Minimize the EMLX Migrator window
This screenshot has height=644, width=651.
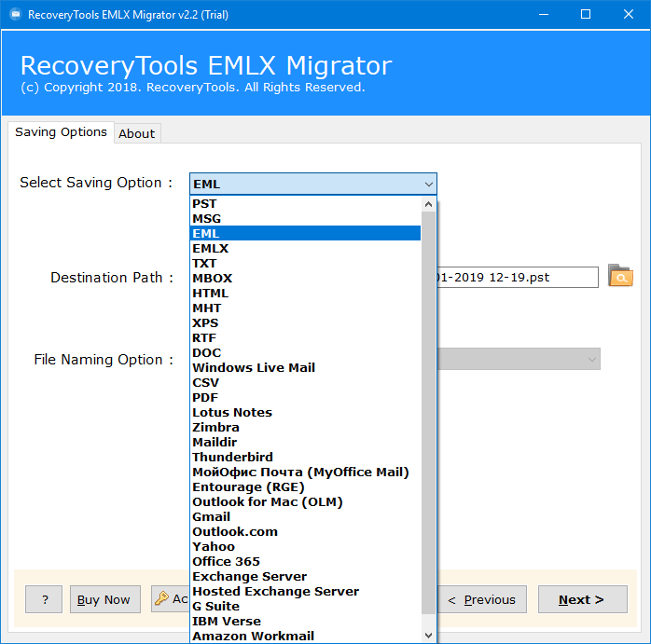pos(544,15)
